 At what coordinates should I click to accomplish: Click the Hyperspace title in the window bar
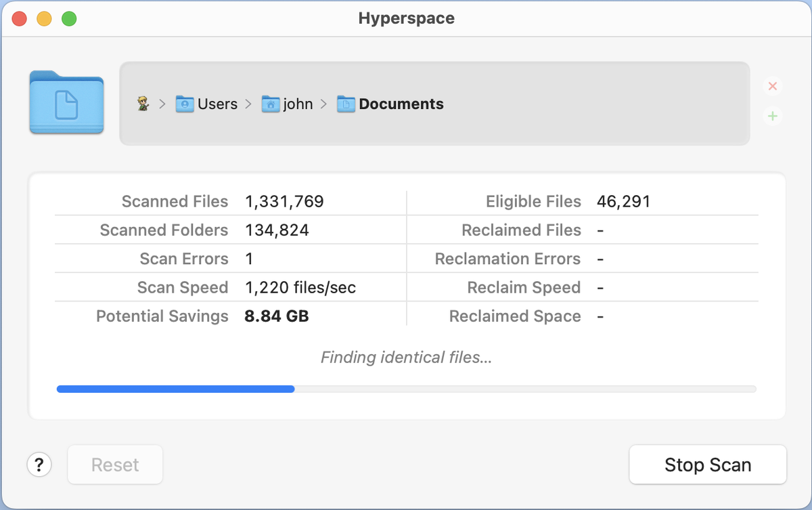point(406,18)
